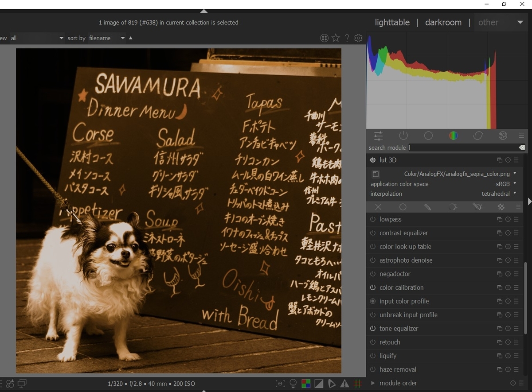Open quick styles icon in bottom bar

coord(10,384)
